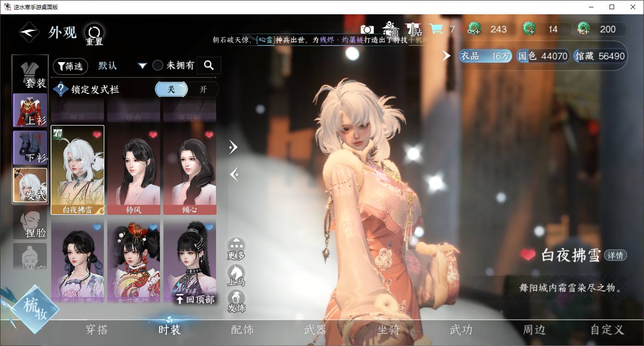Toggle favorite heart on 白夜拂雪 card
The height and width of the screenshot is (346, 644).
tap(97, 135)
